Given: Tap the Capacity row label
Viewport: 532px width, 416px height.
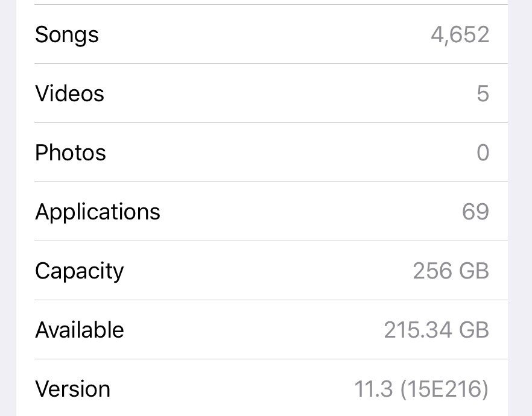Looking at the screenshot, I should 80,271.
